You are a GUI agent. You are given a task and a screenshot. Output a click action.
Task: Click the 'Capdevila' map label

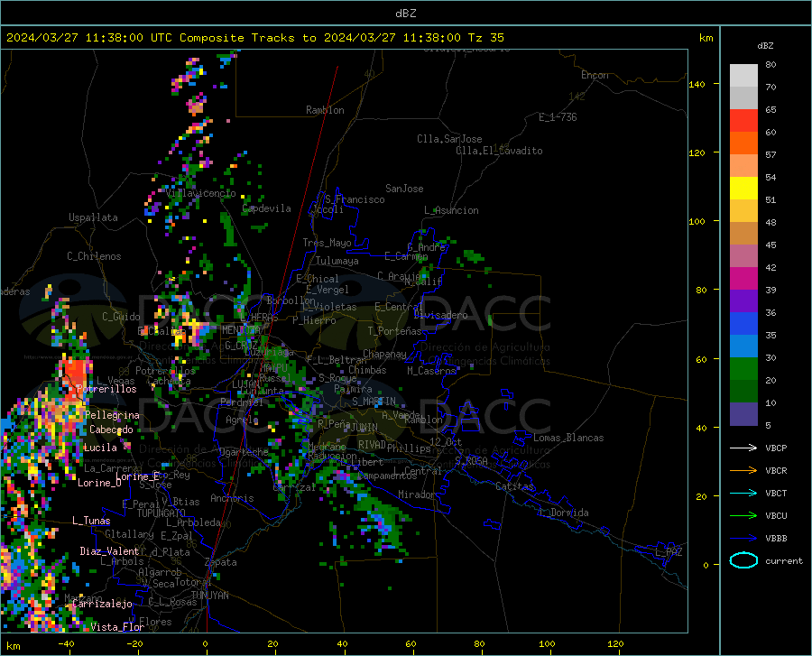[x=266, y=208]
